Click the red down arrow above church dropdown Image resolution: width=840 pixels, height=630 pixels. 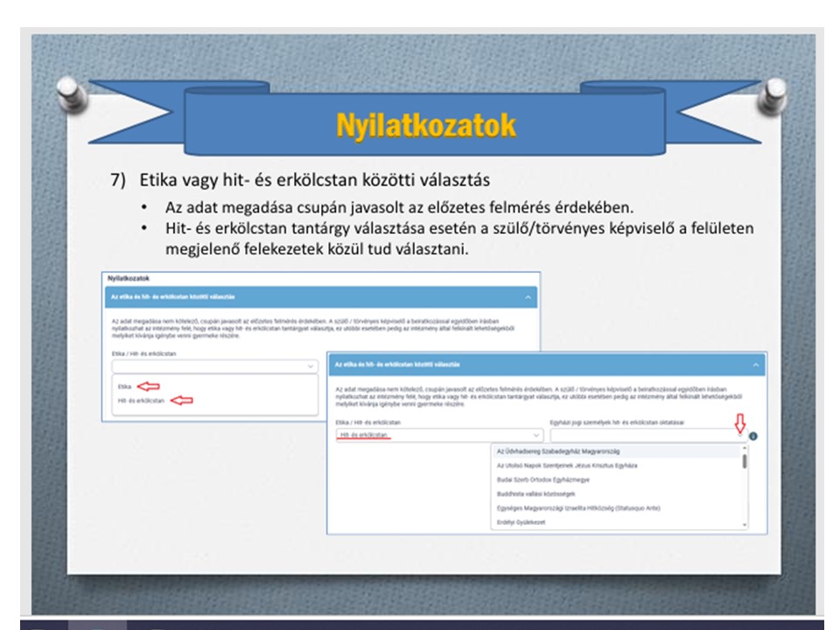point(738,423)
